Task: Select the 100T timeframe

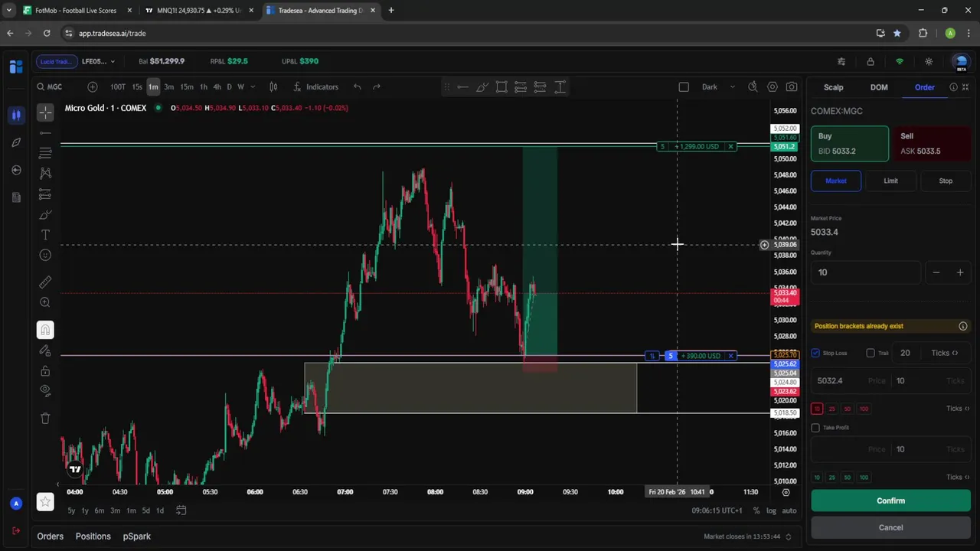Action: (117, 86)
